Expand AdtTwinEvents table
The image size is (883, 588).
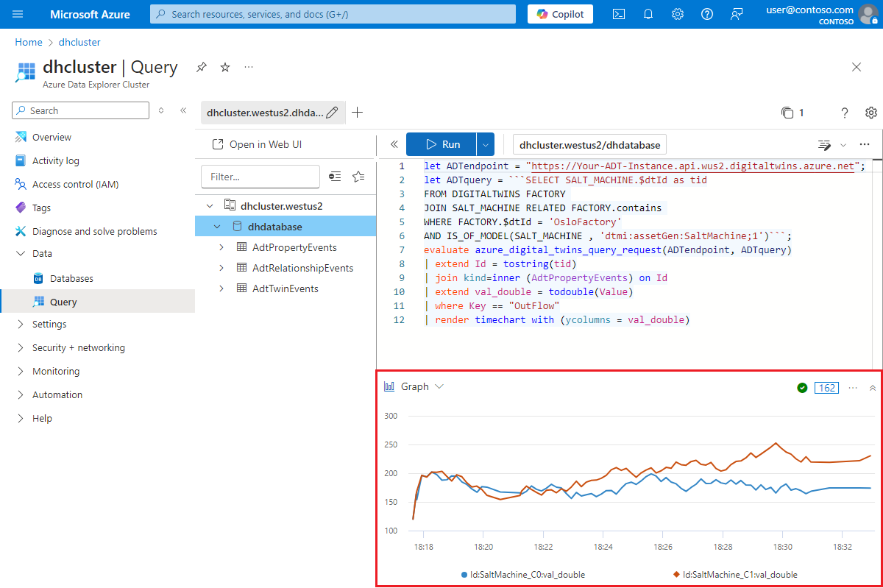coord(221,288)
